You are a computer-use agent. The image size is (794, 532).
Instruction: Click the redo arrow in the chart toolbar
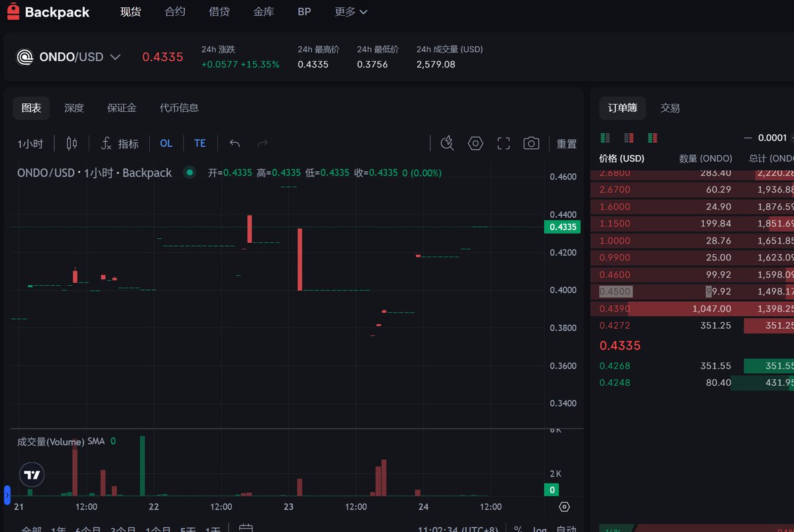coord(262,143)
